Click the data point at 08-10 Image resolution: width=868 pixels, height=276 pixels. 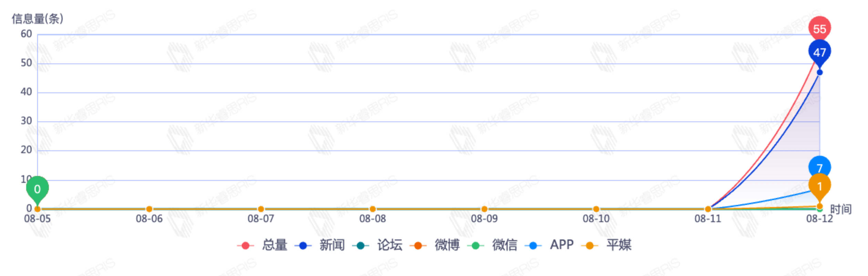click(x=596, y=209)
